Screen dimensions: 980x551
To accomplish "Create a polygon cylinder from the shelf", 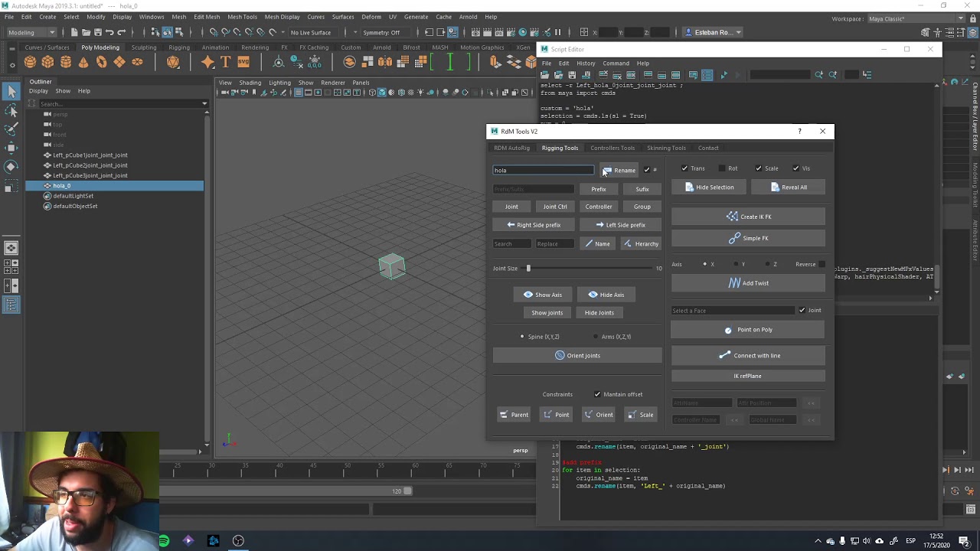I will click(x=66, y=63).
